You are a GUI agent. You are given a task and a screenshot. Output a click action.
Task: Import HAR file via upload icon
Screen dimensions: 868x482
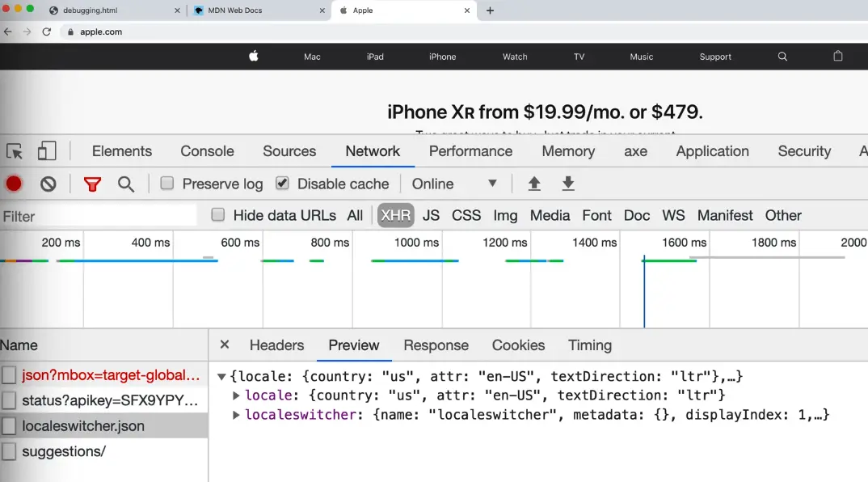pos(534,184)
